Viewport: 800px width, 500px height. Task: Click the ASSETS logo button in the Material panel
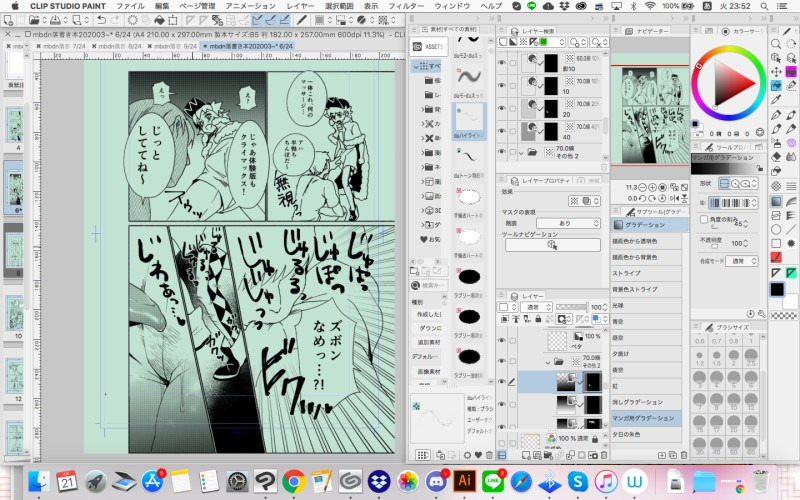429,46
